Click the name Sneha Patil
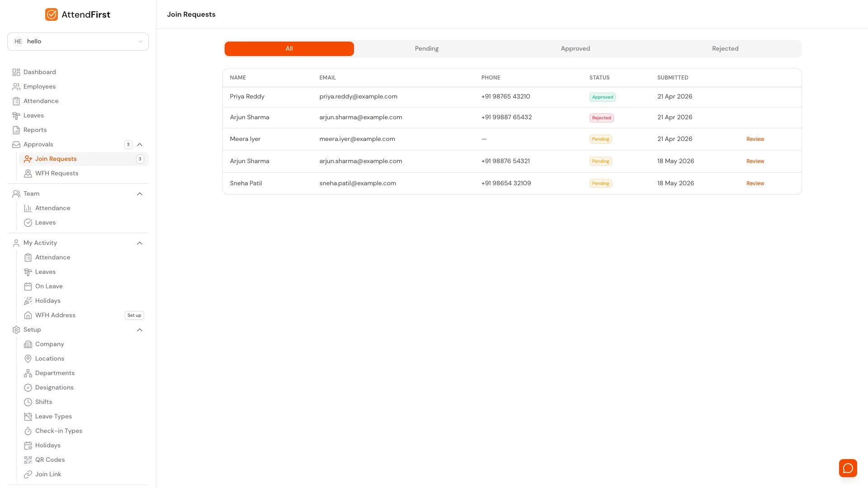 click(246, 183)
